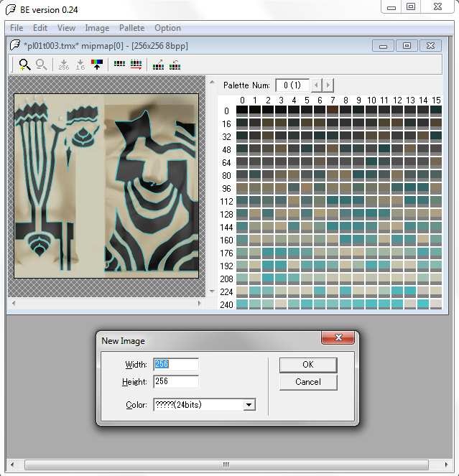This screenshot has width=459, height=476.
Task: Select palette swatch row 0 column 7
Action: 333,111
